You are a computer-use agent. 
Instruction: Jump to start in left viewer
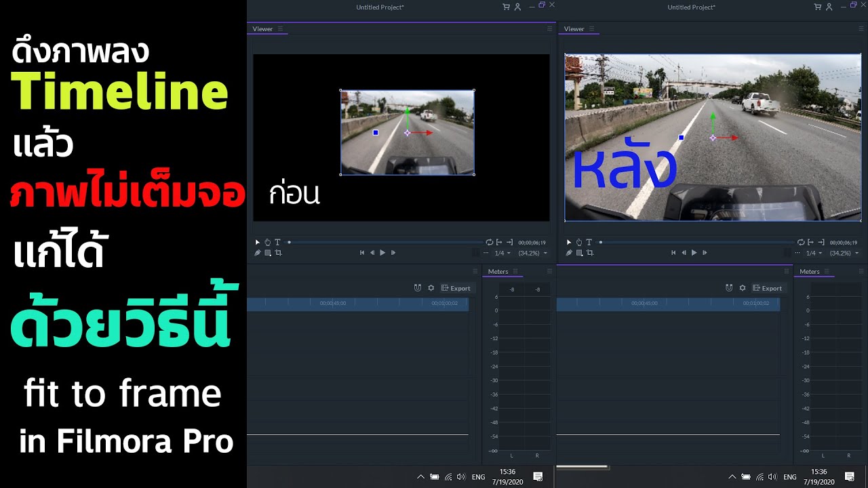click(x=362, y=253)
